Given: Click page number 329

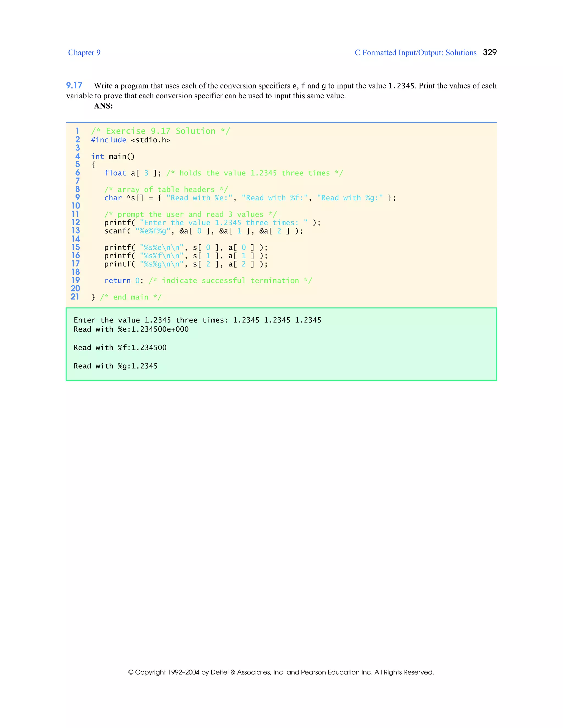Looking at the screenshot, I should (x=490, y=52).
